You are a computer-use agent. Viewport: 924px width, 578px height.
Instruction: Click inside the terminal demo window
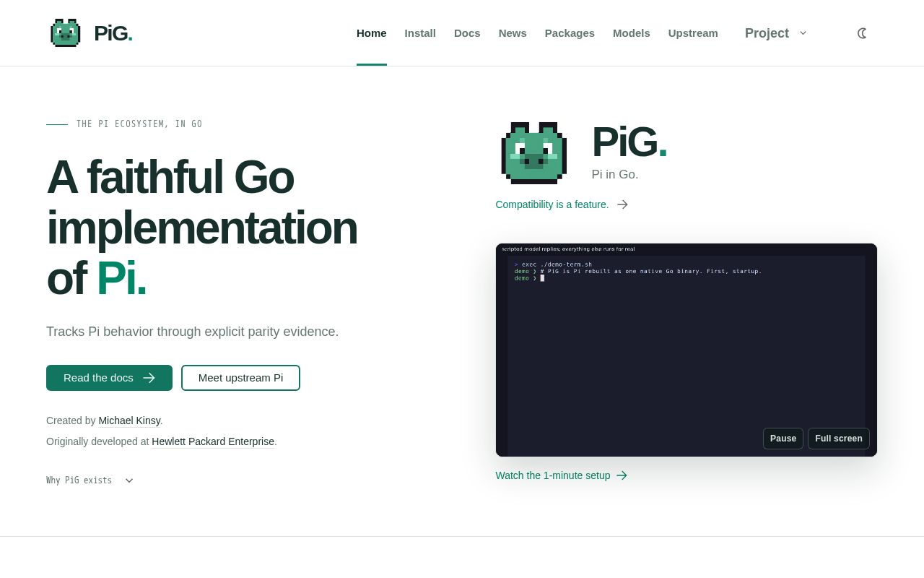click(x=687, y=350)
